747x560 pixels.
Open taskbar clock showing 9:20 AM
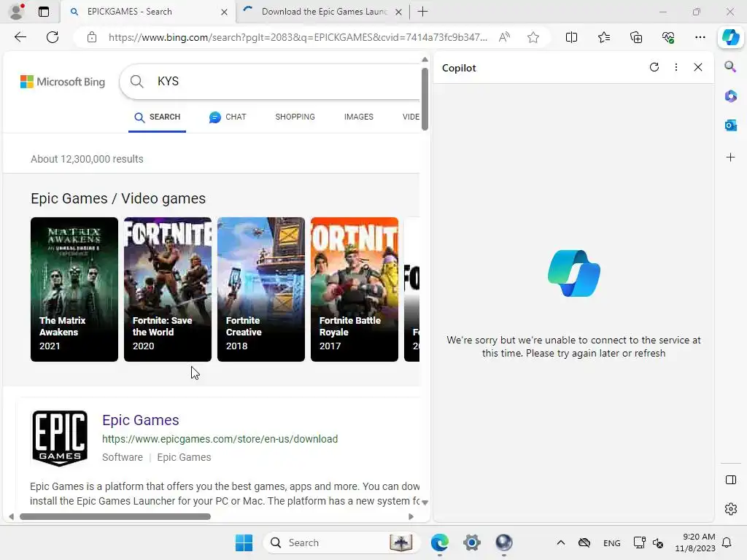point(695,542)
